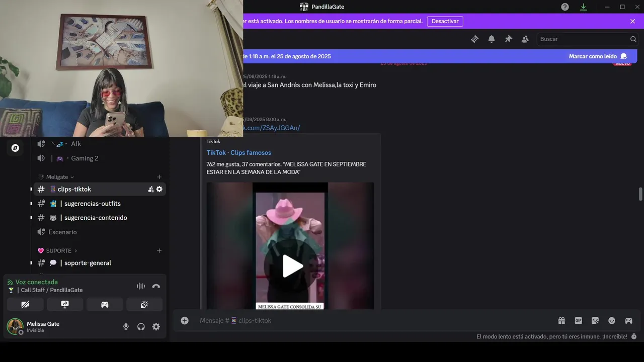
Task: Expand the SUPORTE category
Action: point(58,250)
